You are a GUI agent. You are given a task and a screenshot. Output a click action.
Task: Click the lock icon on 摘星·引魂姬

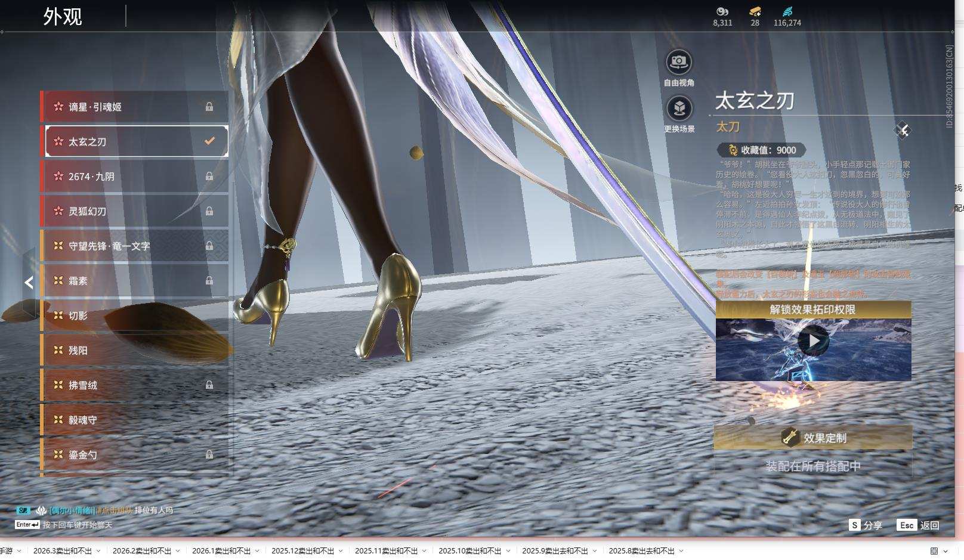click(209, 107)
